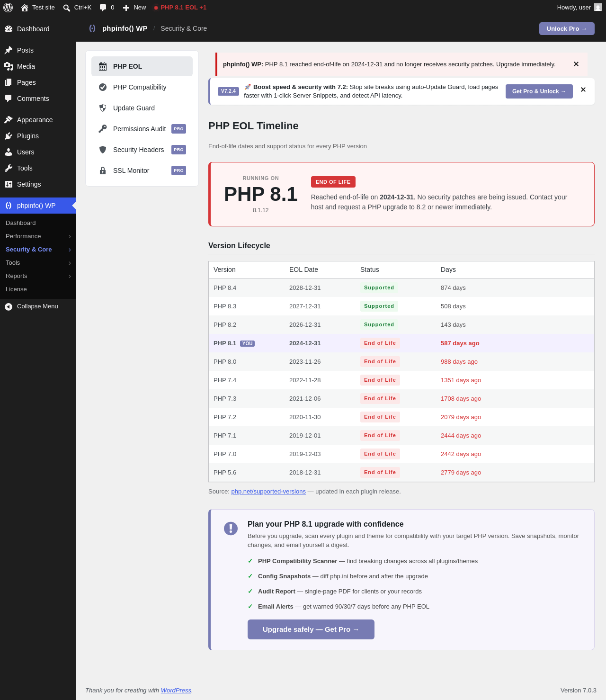Select Security Headers shield icon
606x700 pixels.
pos(103,150)
